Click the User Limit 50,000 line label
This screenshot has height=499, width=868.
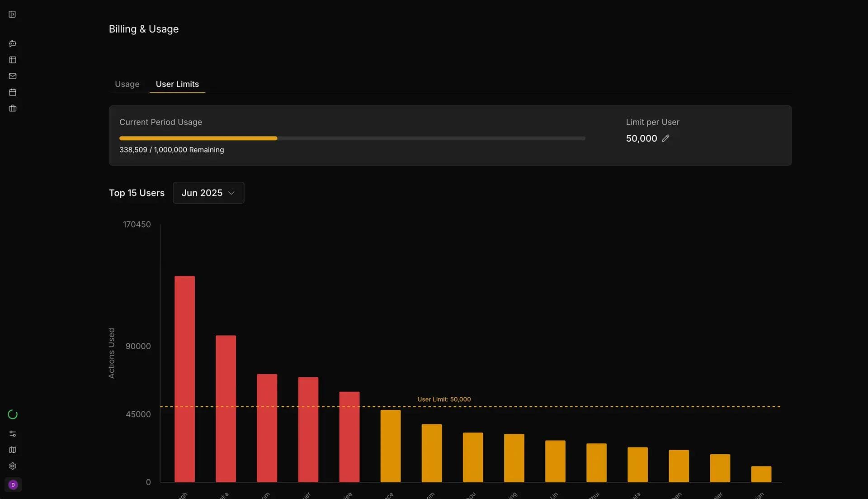tap(443, 399)
